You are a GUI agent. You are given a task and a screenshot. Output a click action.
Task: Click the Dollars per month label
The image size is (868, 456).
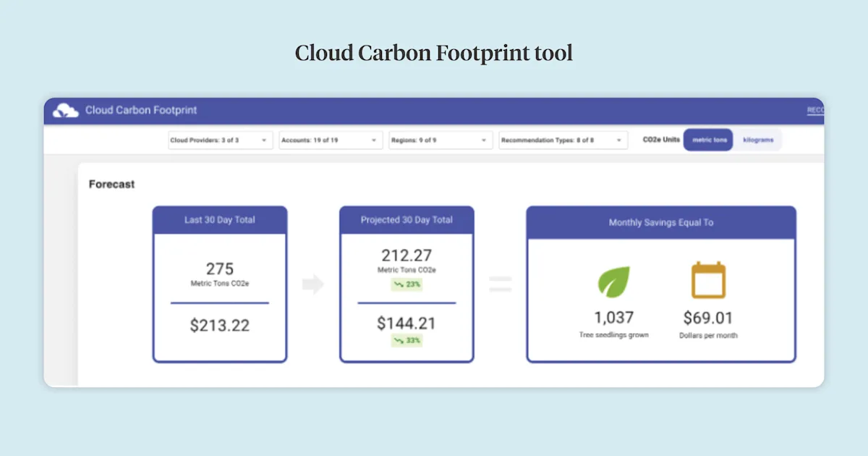[x=708, y=335]
